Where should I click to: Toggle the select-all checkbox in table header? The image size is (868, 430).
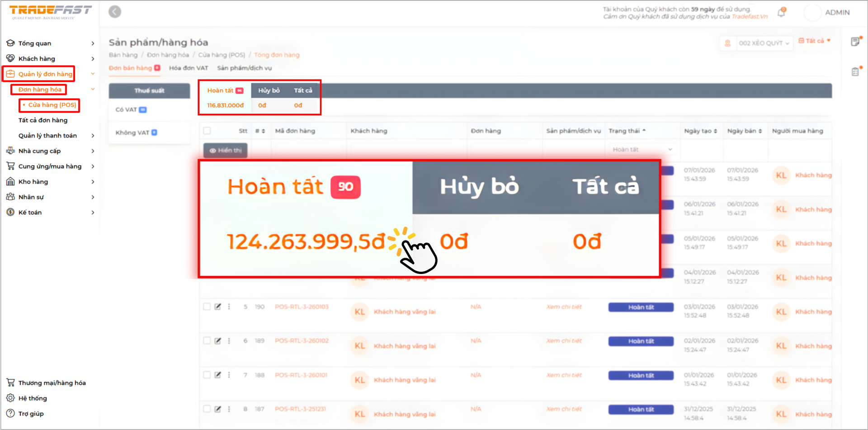tap(207, 131)
